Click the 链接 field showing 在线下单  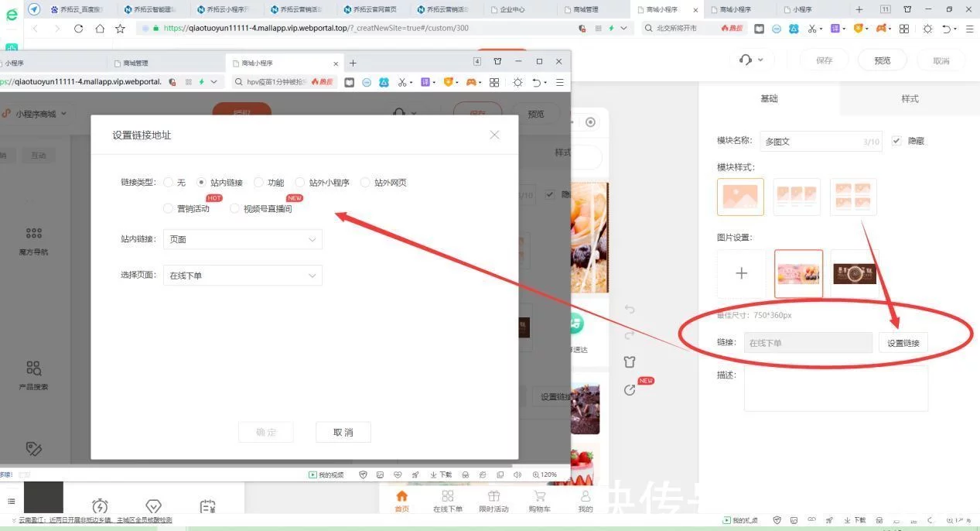tap(808, 342)
